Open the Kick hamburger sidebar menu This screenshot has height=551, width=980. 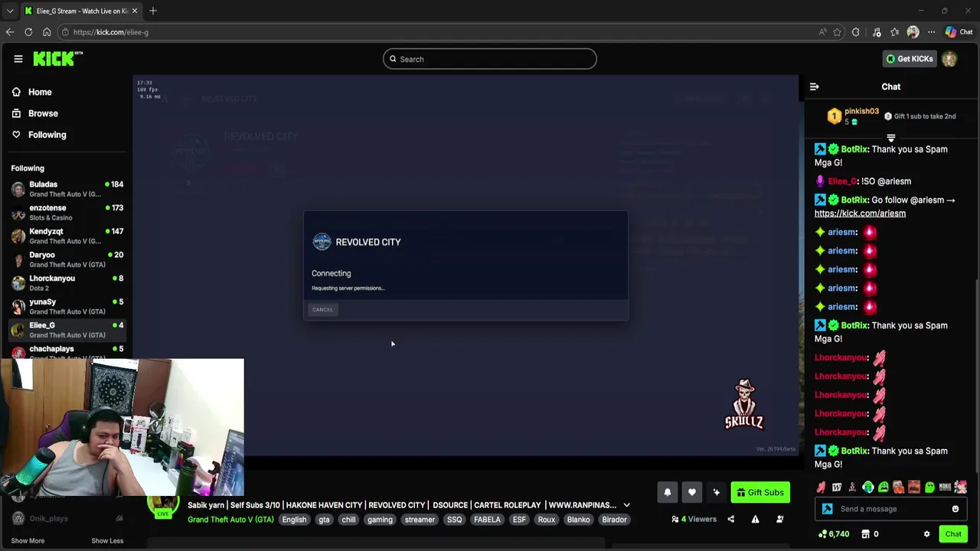coord(18,59)
